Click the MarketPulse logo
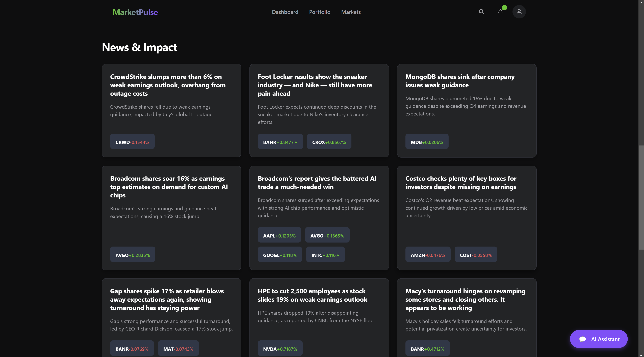The height and width of the screenshot is (357, 644). point(135,12)
